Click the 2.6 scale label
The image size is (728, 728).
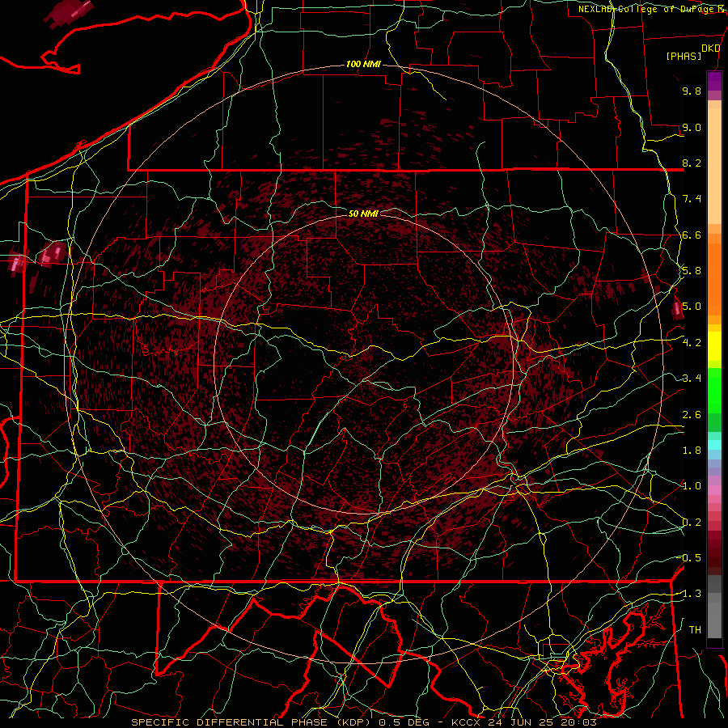(x=692, y=415)
